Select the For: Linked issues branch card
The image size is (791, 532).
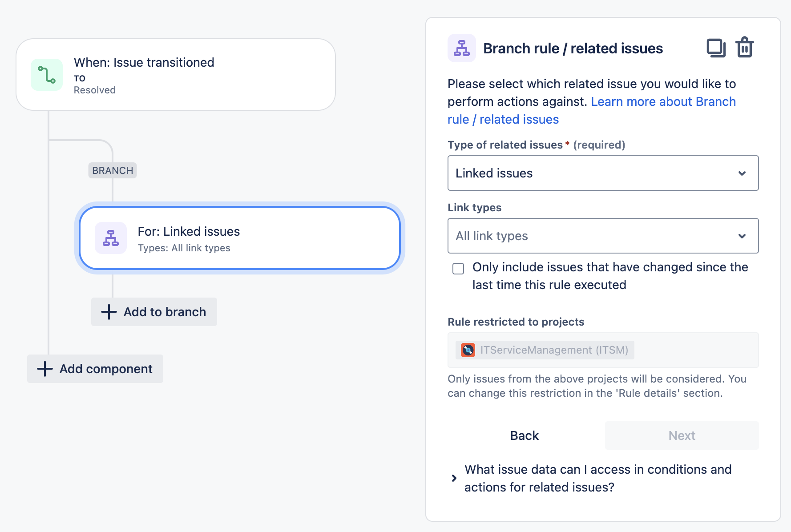(239, 238)
